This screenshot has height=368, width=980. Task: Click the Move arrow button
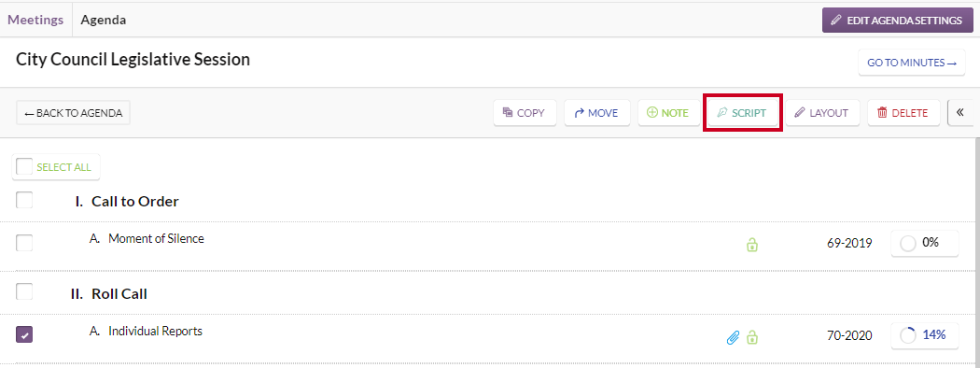(597, 113)
